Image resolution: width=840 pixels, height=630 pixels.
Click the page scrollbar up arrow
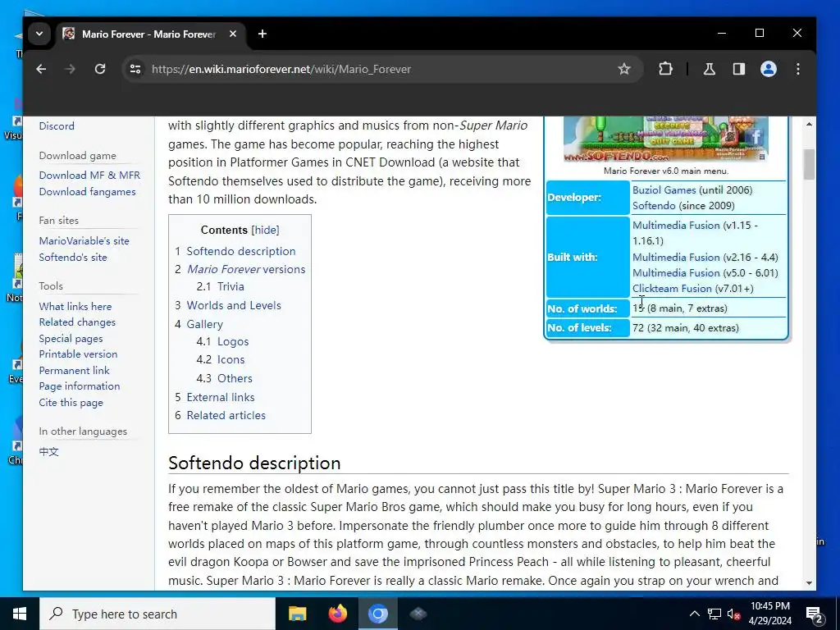coord(809,124)
